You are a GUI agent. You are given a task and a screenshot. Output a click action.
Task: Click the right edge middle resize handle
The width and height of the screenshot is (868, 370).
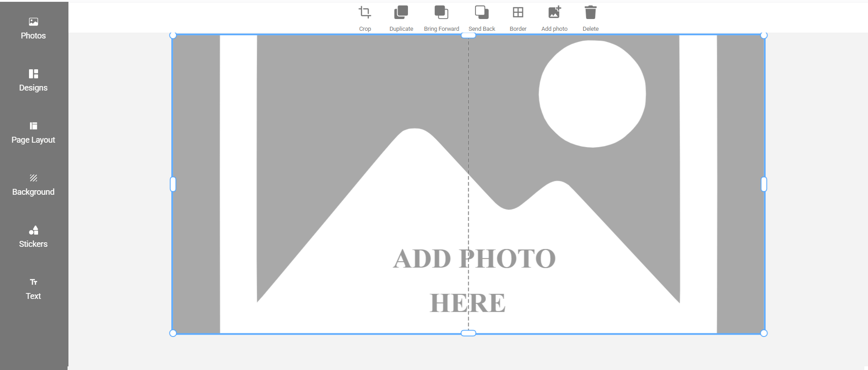click(764, 184)
